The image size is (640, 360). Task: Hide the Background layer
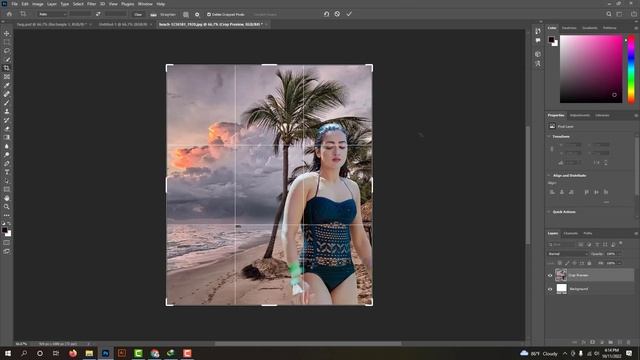(550, 289)
